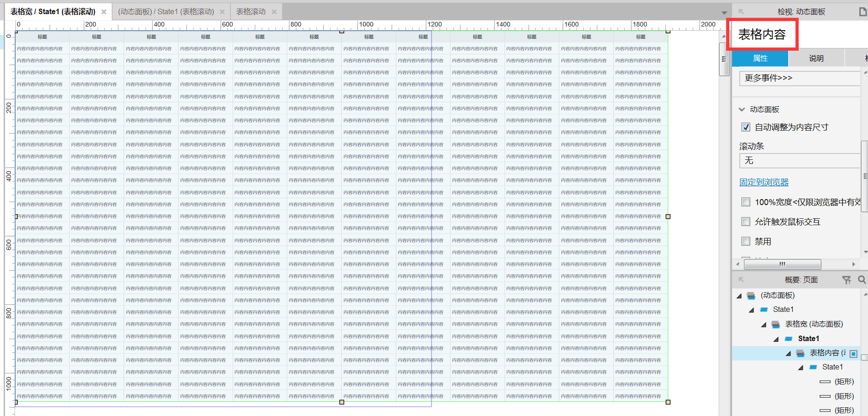Click the blue state icon beside bold State1
The image size is (868, 416).
pos(788,339)
